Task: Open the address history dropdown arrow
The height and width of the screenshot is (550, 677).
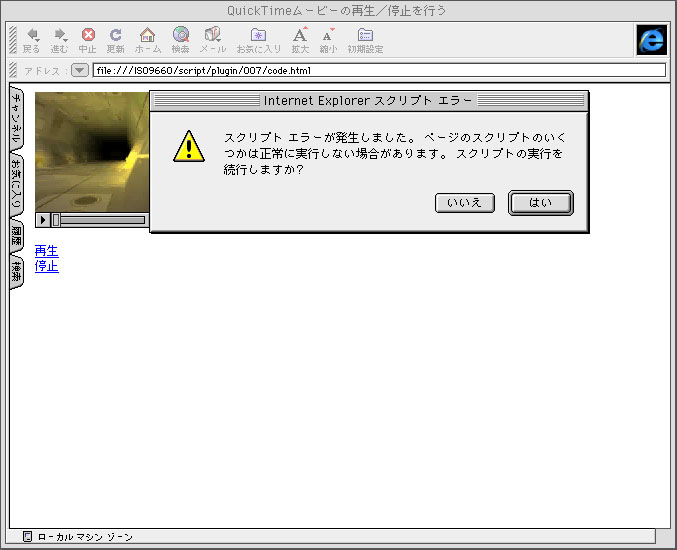Action: (x=80, y=70)
